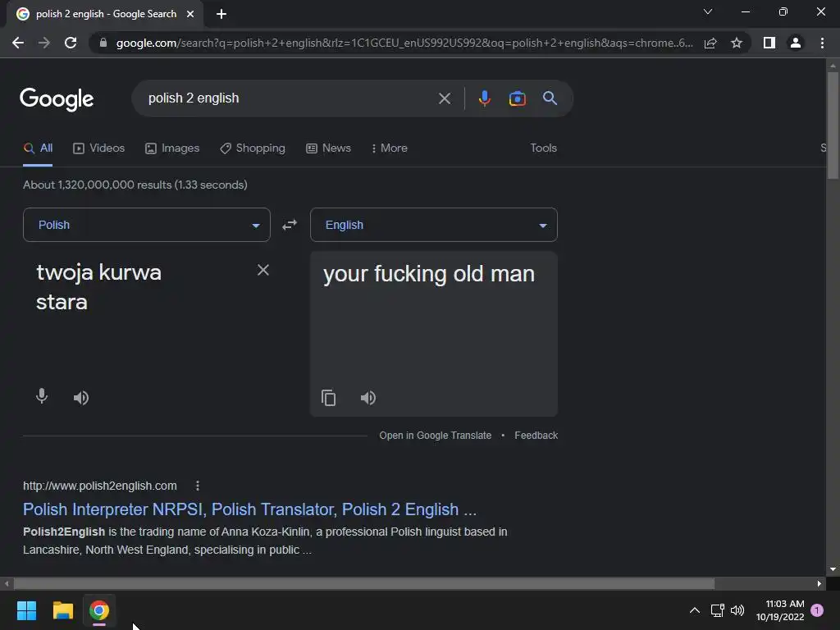Select the All results tab
The height and width of the screenshot is (630, 840).
click(38, 148)
